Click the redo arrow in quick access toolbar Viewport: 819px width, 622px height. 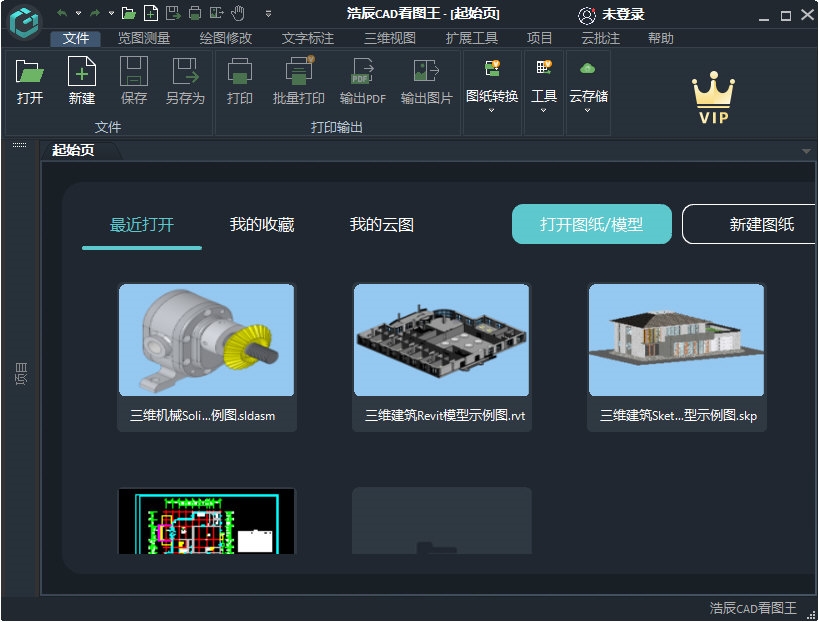point(95,13)
